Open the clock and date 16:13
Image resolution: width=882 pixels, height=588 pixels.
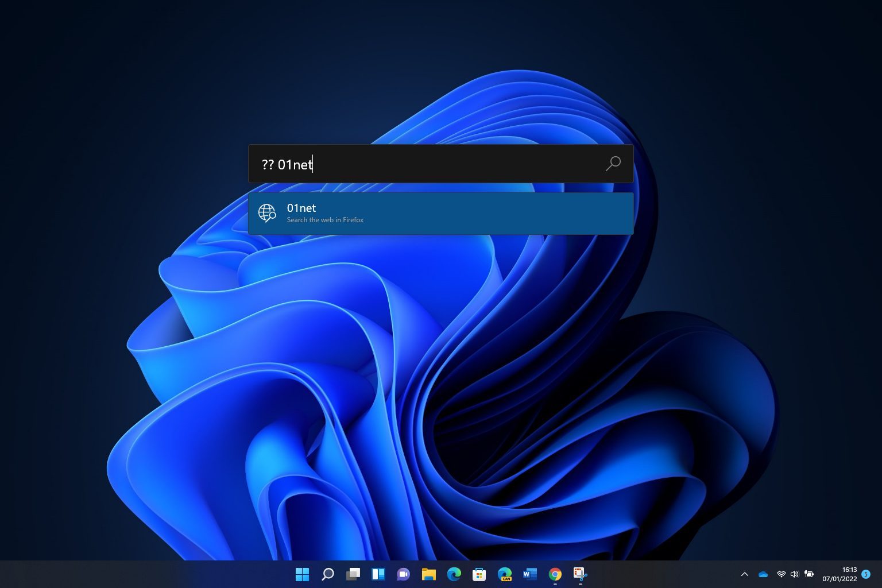coord(840,574)
